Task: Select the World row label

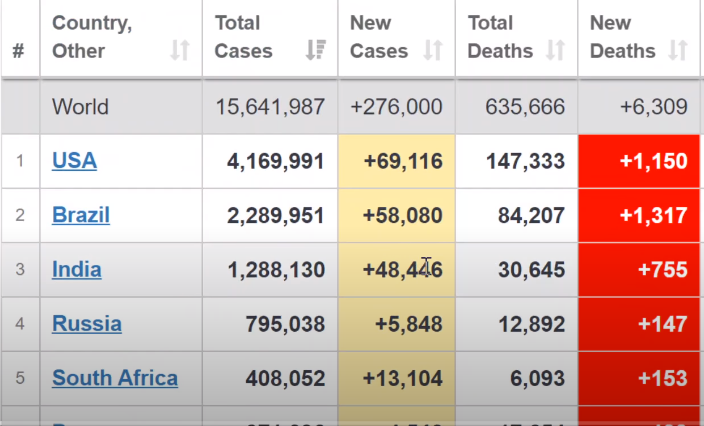Action: coord(80,107)
